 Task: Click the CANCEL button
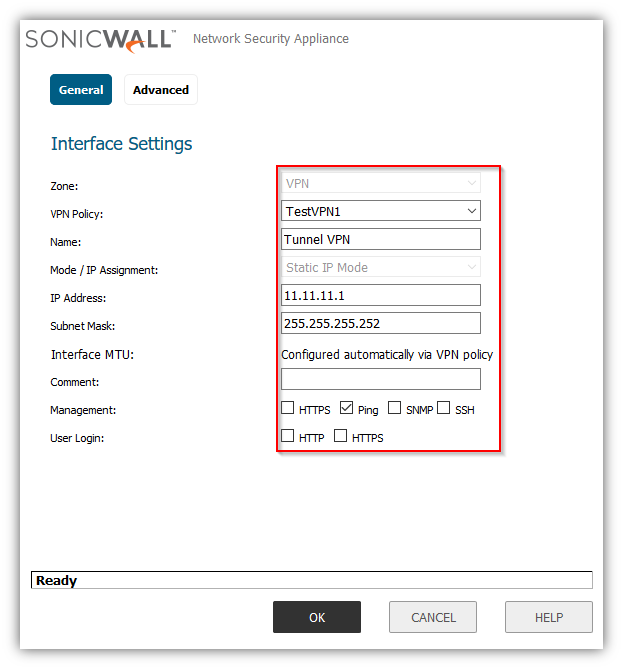[433, 617]
